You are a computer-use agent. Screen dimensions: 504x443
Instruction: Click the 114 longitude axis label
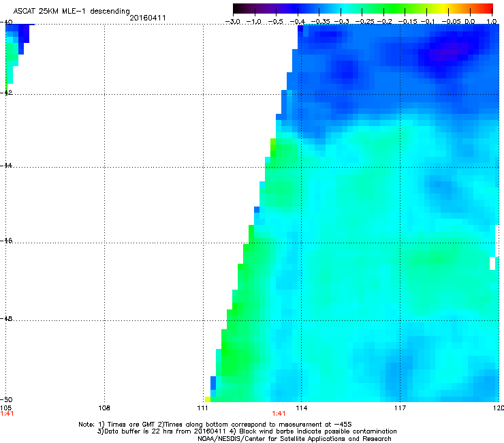[302, 408]
